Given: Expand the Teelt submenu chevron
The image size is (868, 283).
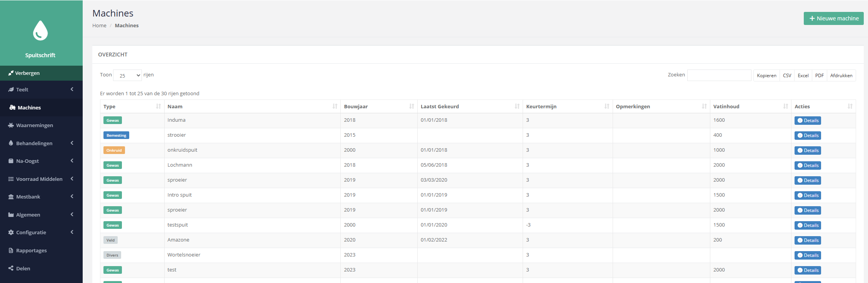Looking at the screenshot, I should [x=72, y=89].
